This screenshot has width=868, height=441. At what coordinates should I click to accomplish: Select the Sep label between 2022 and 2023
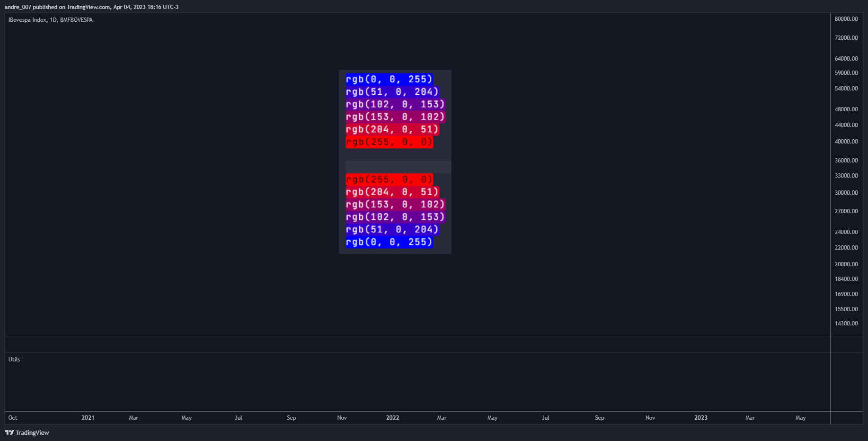(x=600, y=418)
